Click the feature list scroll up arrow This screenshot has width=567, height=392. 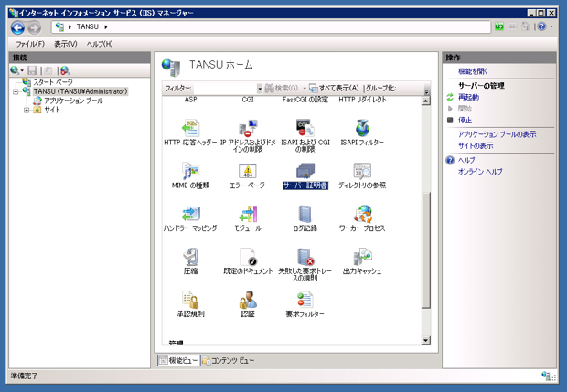coord(426,101)
